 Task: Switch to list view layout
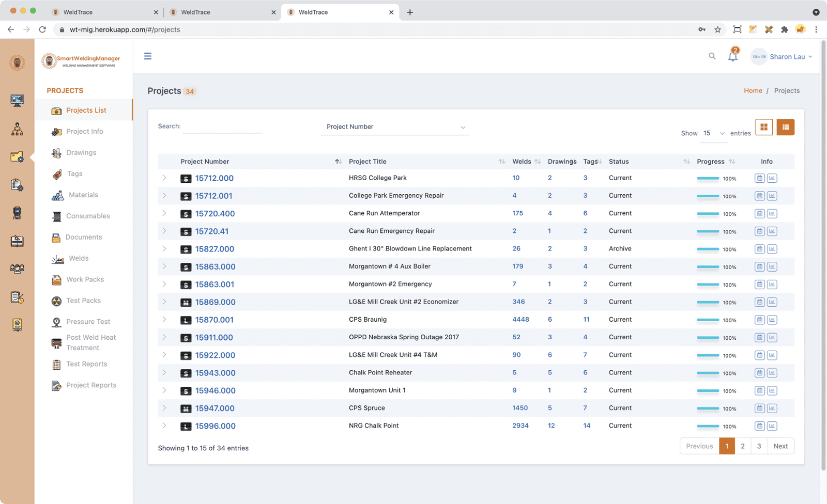coord(785,127)
